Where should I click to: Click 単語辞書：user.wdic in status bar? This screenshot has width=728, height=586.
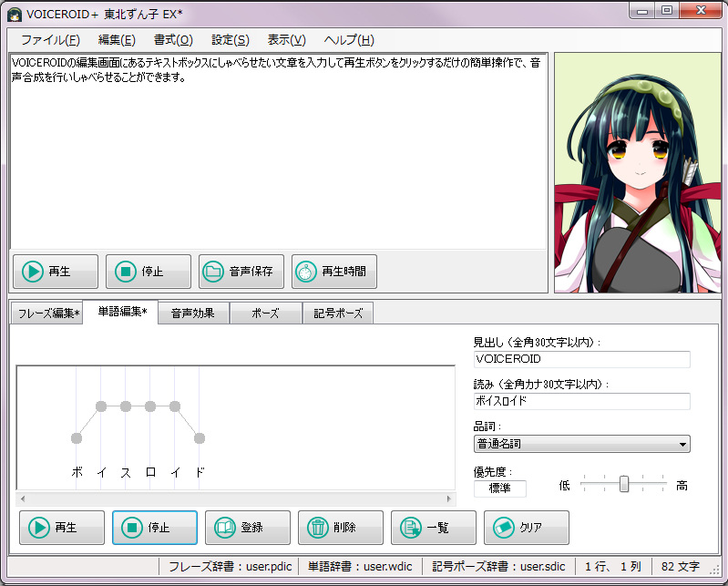pos(360,567)
